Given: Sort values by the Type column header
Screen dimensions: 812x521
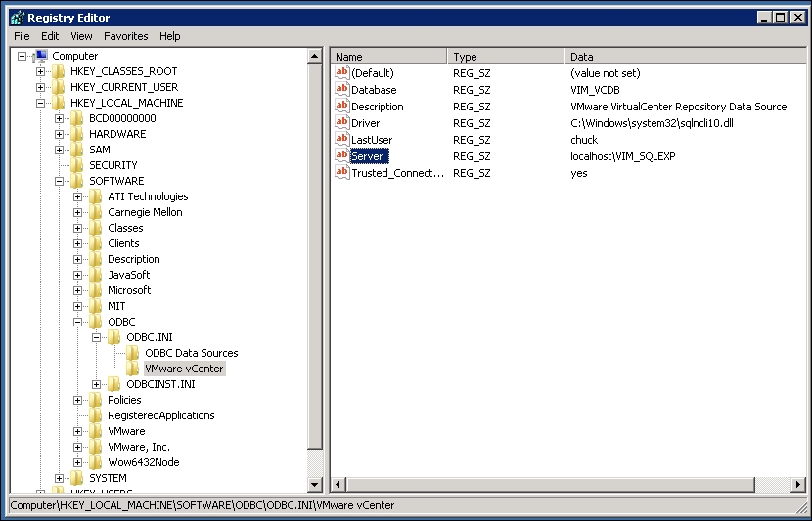Looking at the screenshot, I should click(x=506, y=57).
